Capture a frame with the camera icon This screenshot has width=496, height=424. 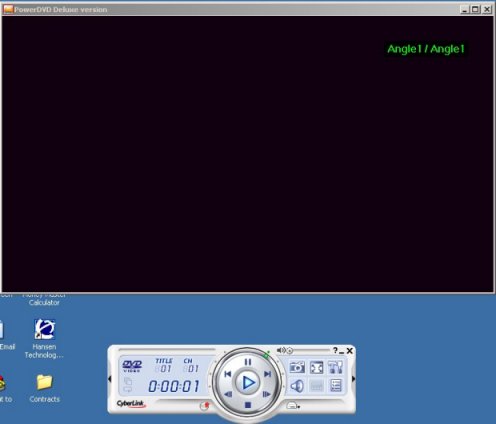(297, 367)
